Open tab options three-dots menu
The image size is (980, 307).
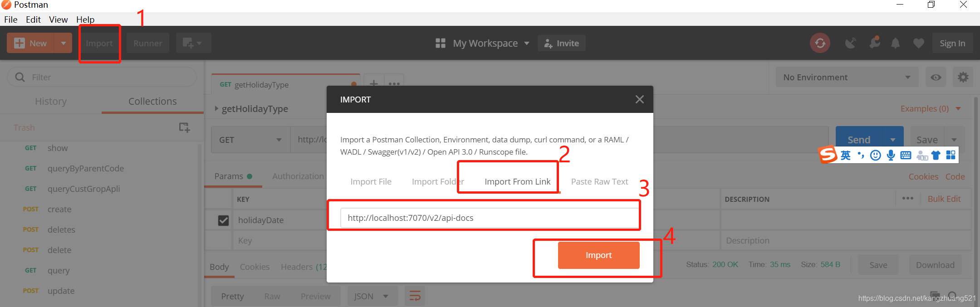394,83
